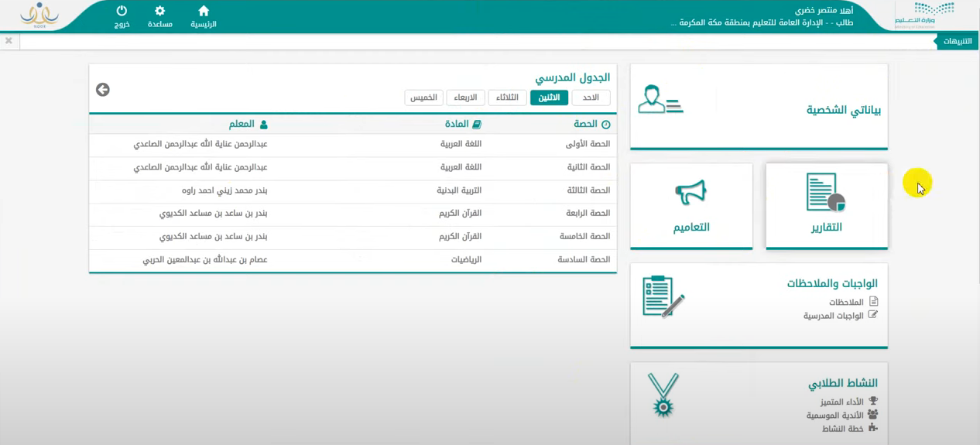
Task: Click the personal data profile icon
Action: point(660,101)
